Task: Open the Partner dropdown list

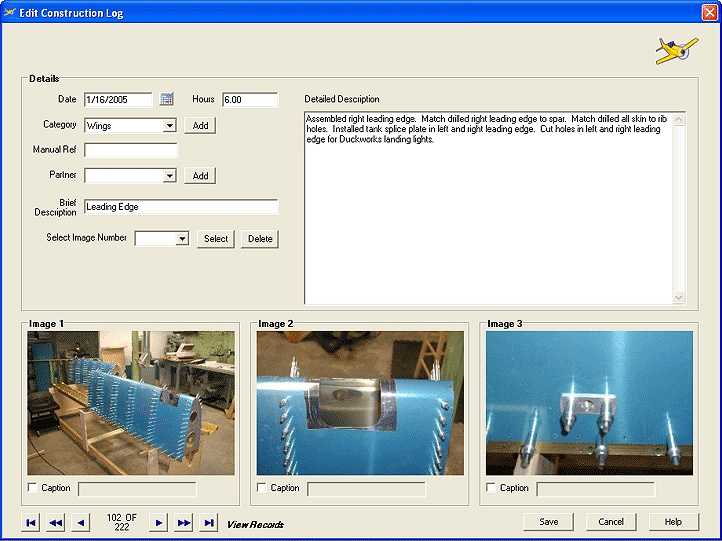Action: click(169, 176)
